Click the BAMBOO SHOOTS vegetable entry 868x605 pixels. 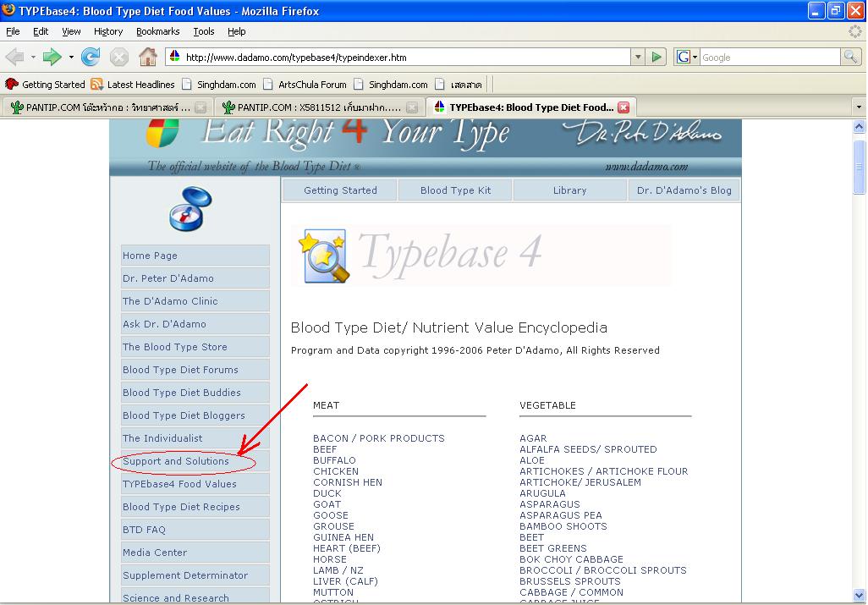[x=563, y=526]
